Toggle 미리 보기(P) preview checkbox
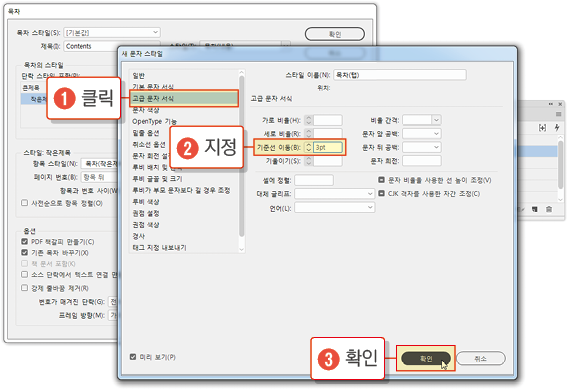 pos(133,357)
